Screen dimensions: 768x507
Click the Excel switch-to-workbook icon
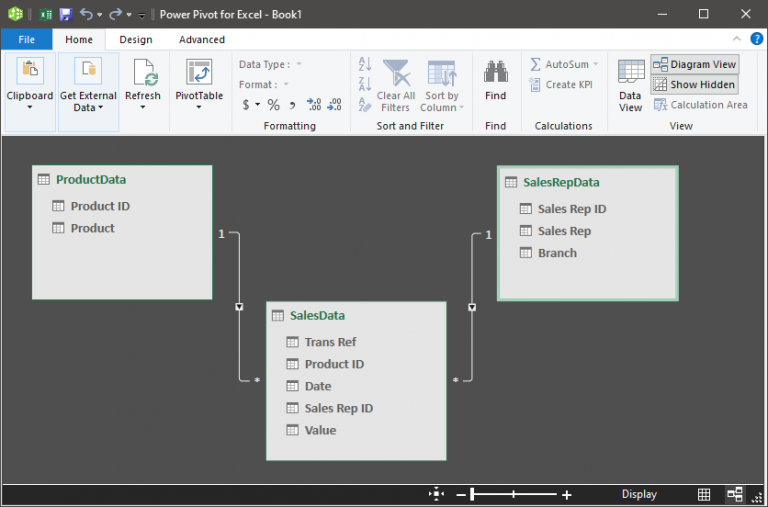(46, 14)
